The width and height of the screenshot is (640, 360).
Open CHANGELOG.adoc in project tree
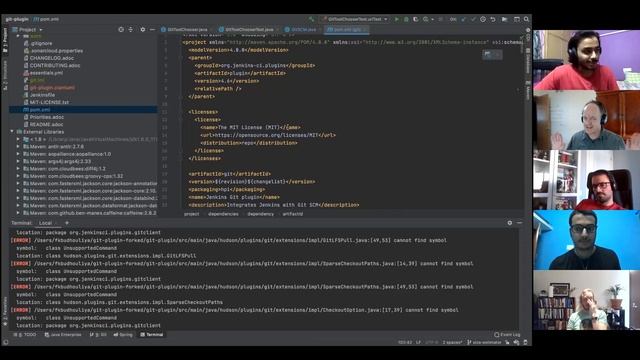pos(49,58)
